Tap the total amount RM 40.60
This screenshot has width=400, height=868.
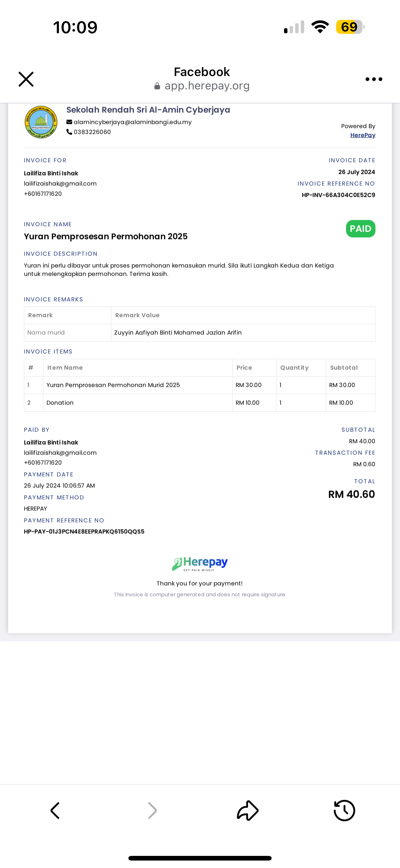352,494
